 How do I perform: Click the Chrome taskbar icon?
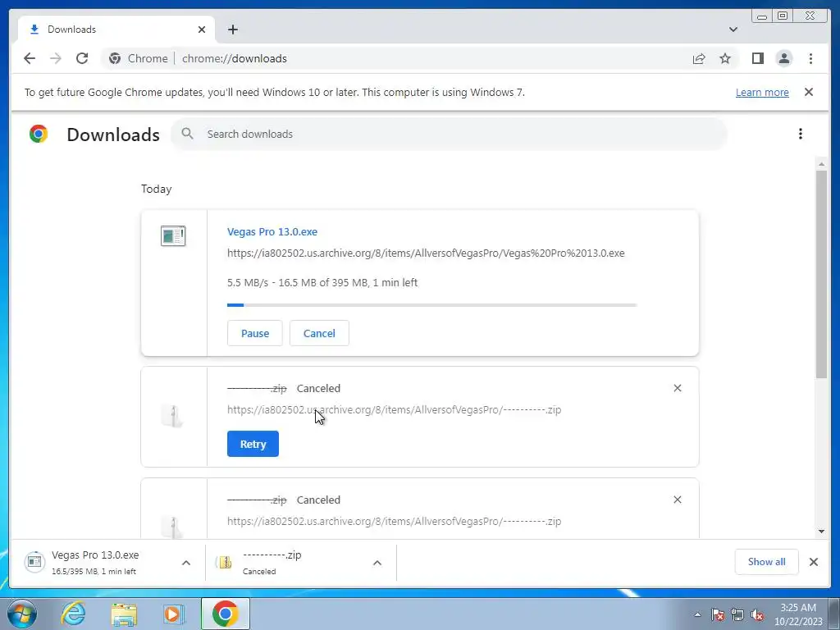[x=225, y=614]
